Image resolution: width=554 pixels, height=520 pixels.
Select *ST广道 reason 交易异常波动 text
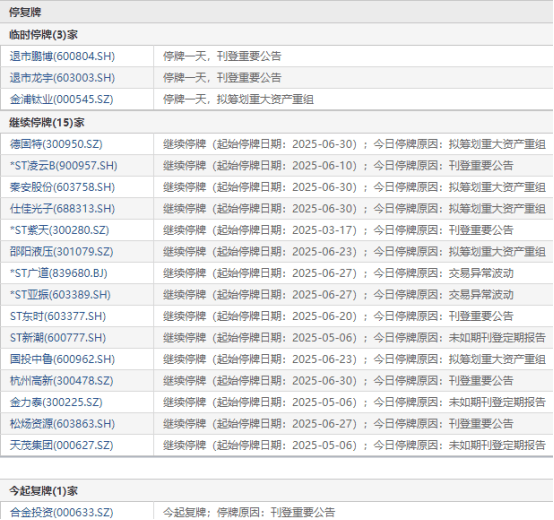click(481, 273)
